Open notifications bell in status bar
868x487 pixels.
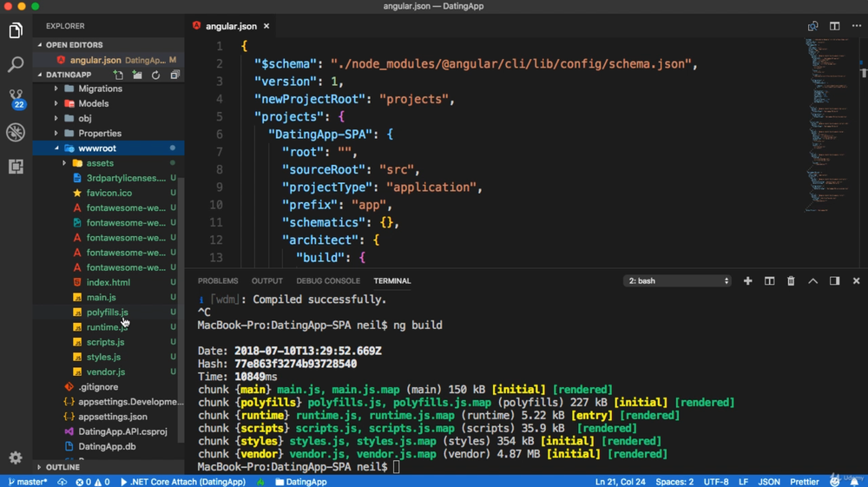(854, 482)
